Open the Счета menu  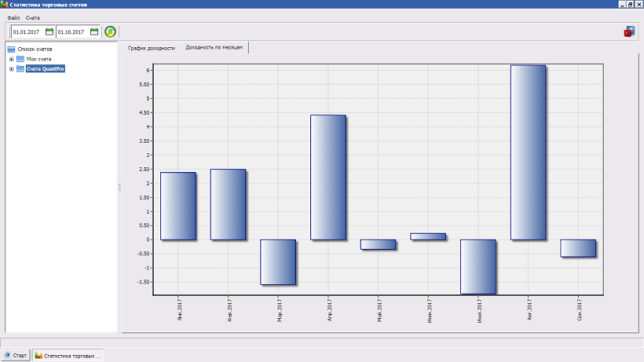(32, 17)
